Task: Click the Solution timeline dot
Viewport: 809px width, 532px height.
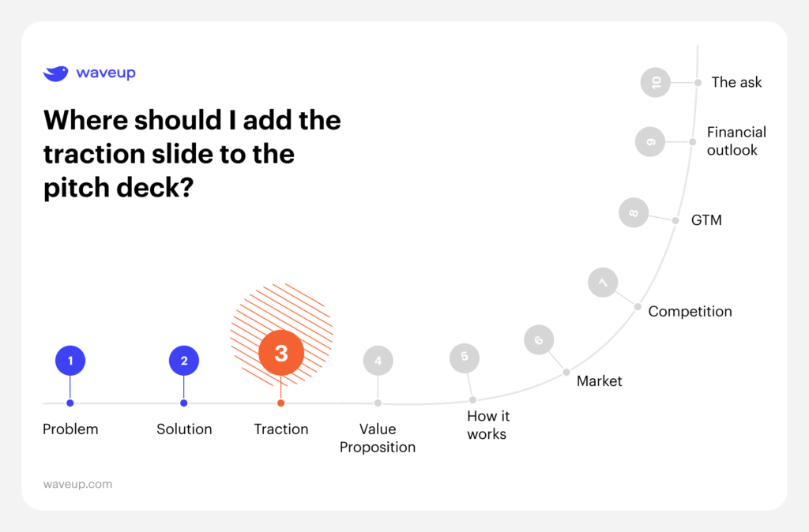Action: pos(184,403)
